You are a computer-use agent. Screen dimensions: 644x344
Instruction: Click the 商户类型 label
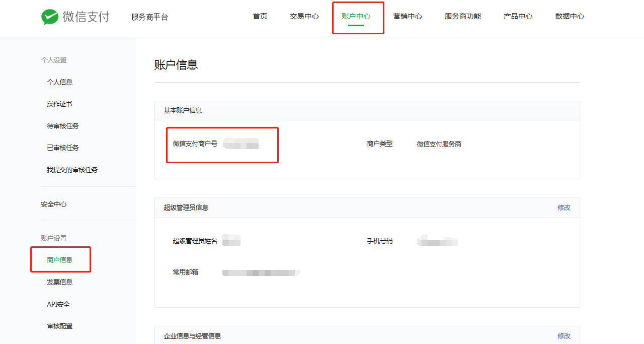[380, 144]
